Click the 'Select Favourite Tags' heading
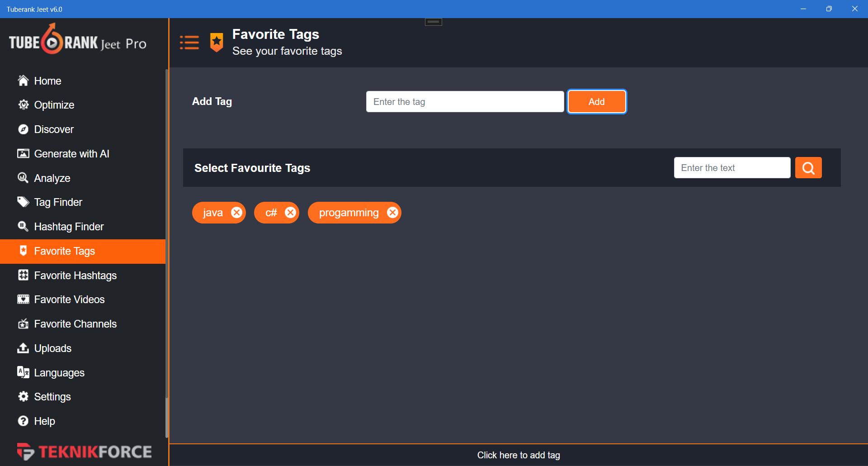This screenshot has height=466, width=868. tap(252, 168)
